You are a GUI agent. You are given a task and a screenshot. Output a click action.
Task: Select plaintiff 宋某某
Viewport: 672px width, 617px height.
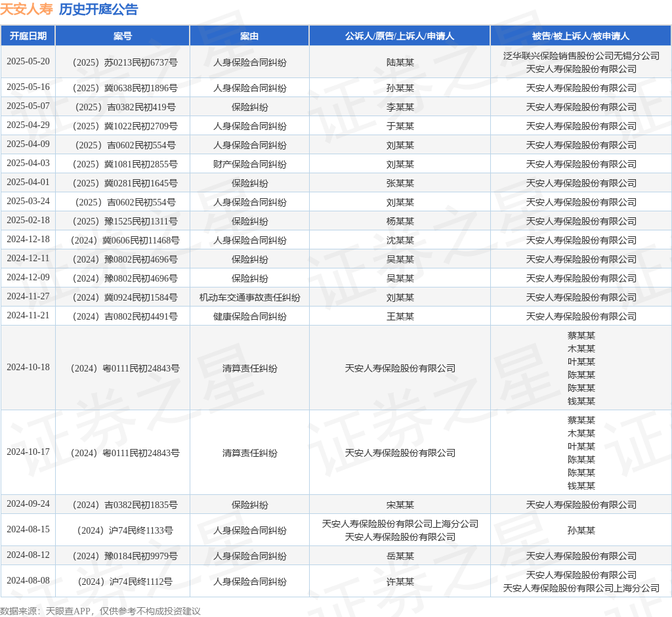click(400, 505)
